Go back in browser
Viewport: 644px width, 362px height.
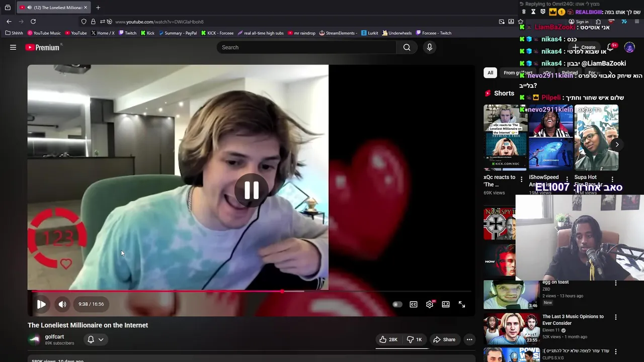pos(9,22)
